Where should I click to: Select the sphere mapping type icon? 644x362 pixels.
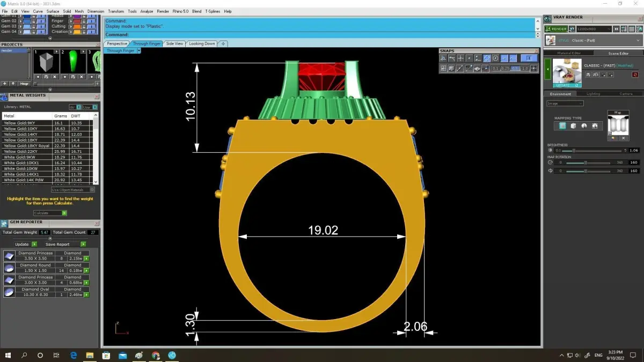(584, 126)
